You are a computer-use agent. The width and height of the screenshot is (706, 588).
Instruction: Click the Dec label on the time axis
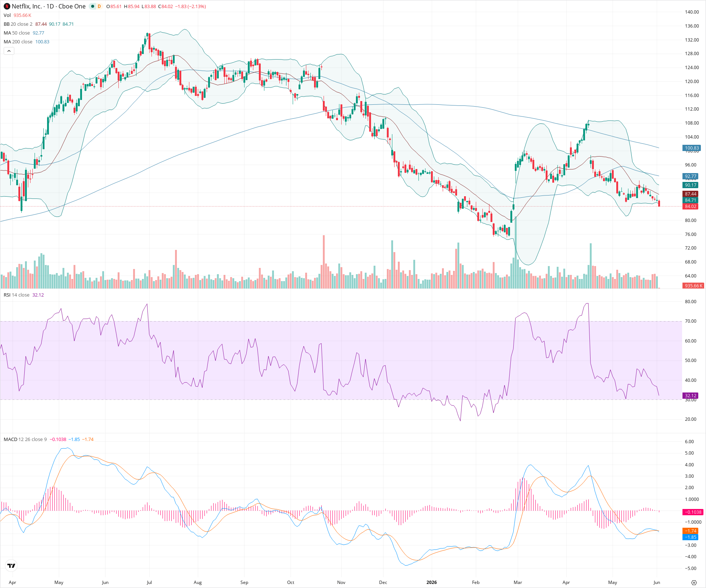coord(383,582)
